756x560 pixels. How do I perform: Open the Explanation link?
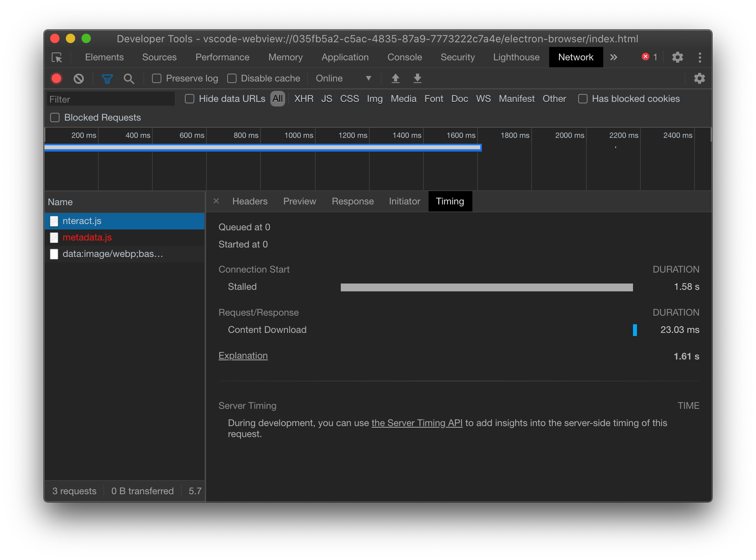pyautogui.click(x=243, y=356)
